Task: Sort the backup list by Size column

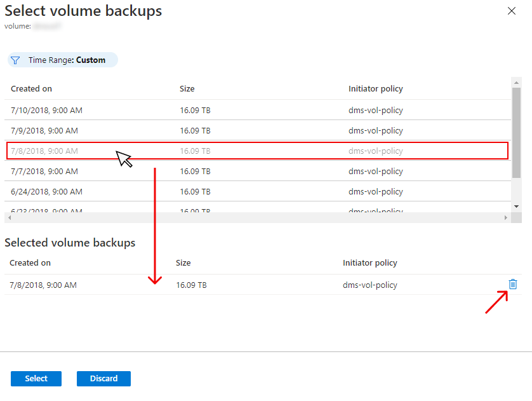Action: coord(187,89)
